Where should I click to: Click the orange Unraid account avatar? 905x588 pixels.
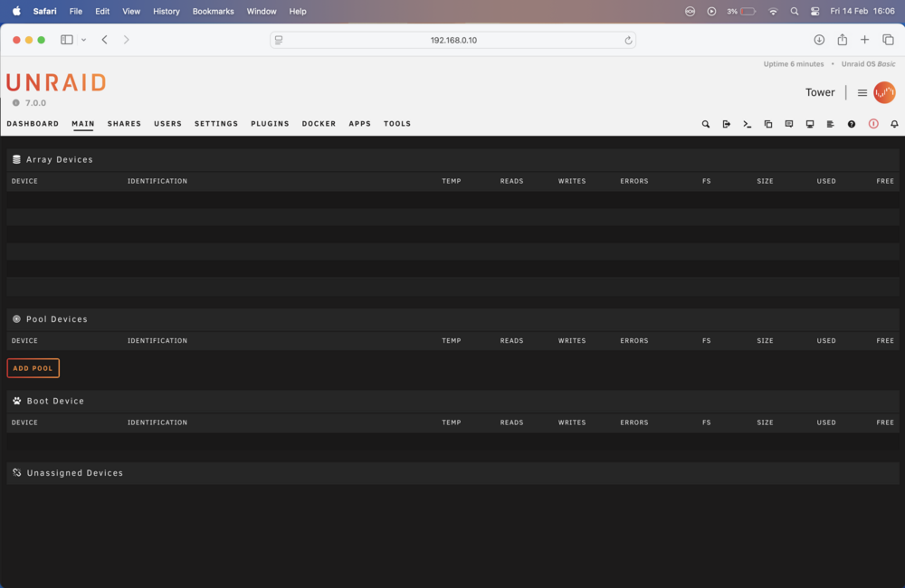pyautogui.click(x=884, y=92)
